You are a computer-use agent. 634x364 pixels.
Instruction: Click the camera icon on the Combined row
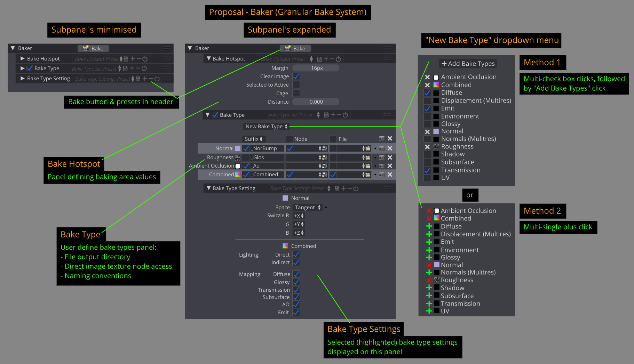tap(382, 175)
